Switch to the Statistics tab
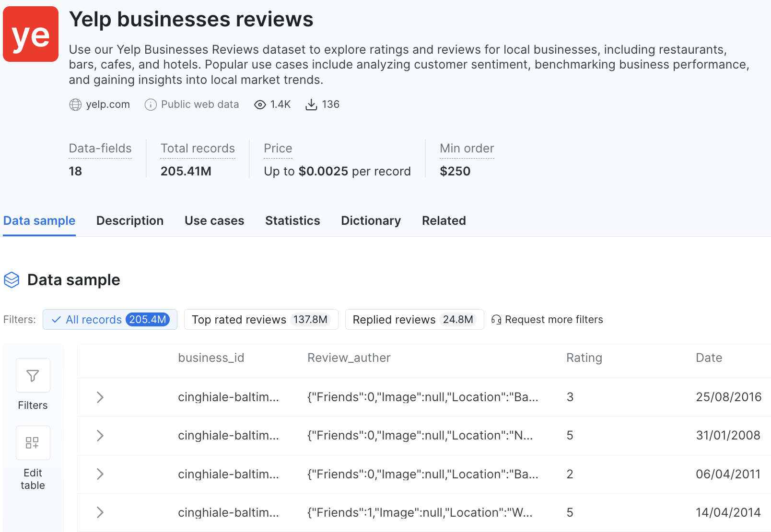 [x=292, y=220]
